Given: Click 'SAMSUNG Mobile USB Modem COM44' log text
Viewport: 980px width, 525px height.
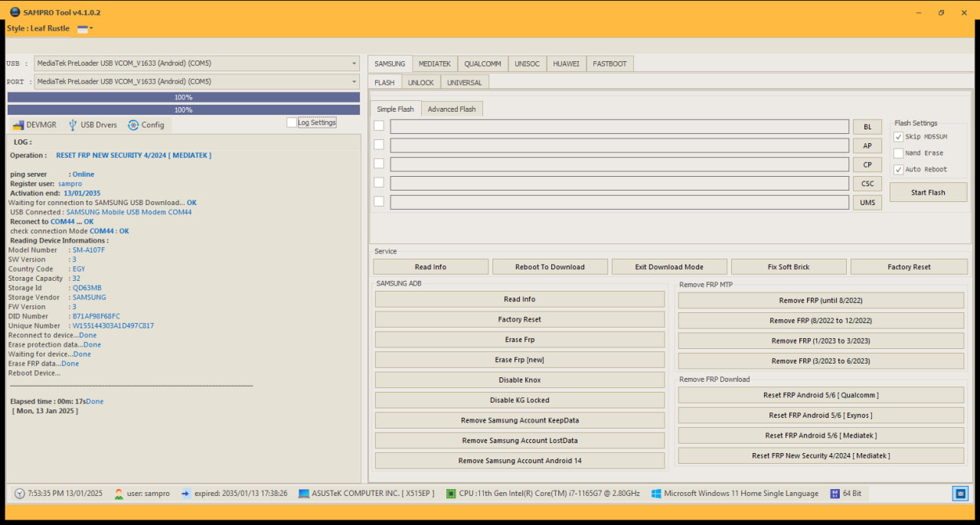Looking at the screenshot, I should tap(129, 212).
